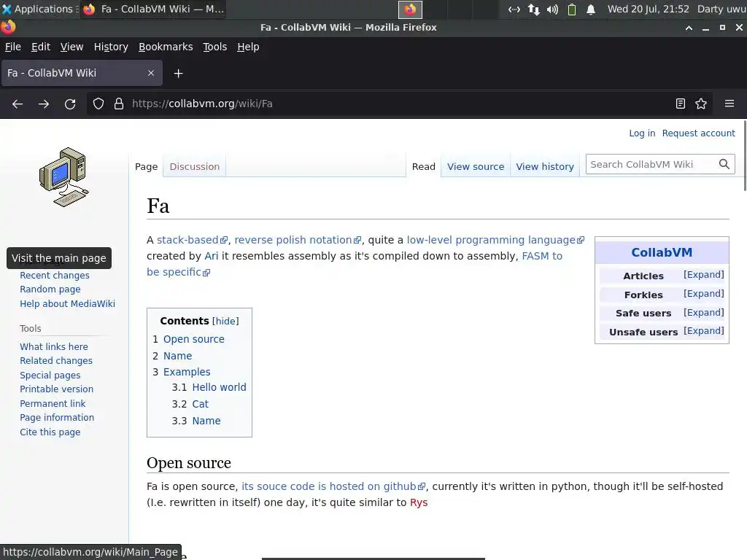
Task: Jump to 3.2 Cat in Contents
Action: click(x=201, y=404)
